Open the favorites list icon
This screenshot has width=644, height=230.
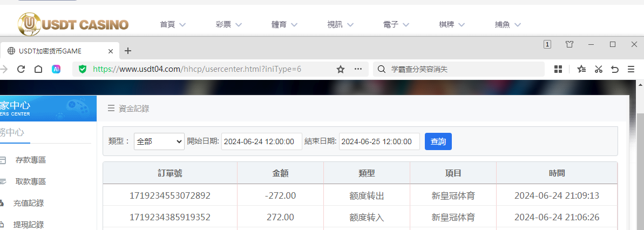(x=581, y=69)
